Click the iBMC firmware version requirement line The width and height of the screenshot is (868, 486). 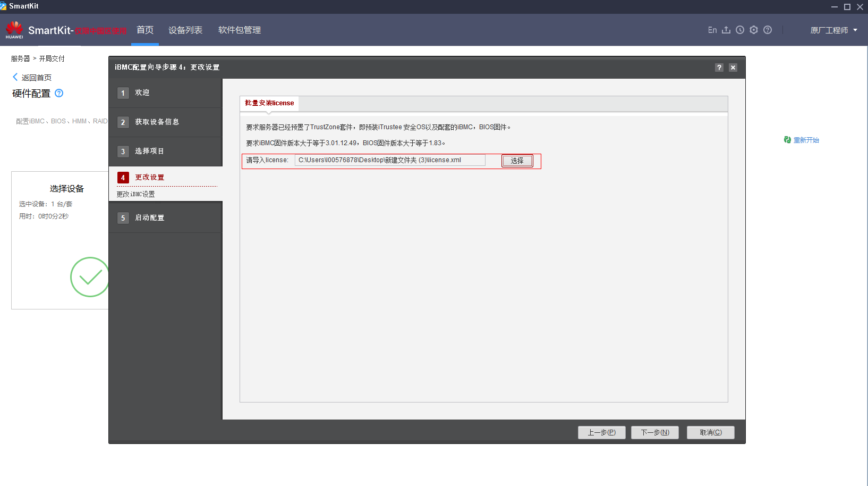(x=345, y=143)
